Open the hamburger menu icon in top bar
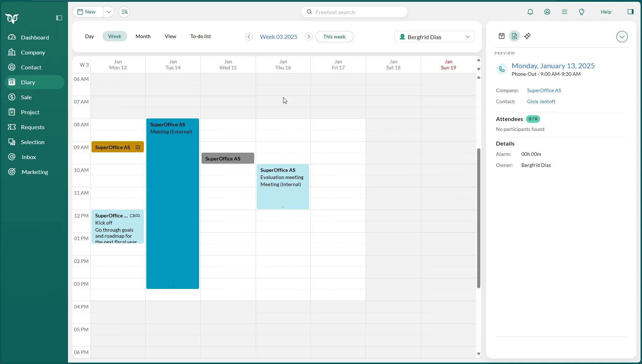 click(564, 12)
